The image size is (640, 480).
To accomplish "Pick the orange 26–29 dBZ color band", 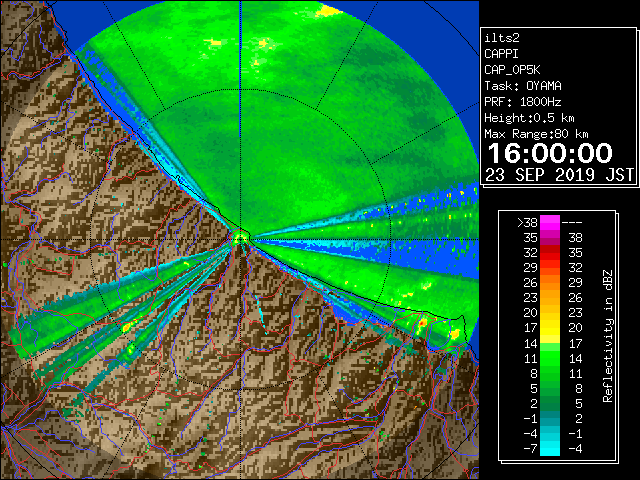I will click(x=550, y=283).
